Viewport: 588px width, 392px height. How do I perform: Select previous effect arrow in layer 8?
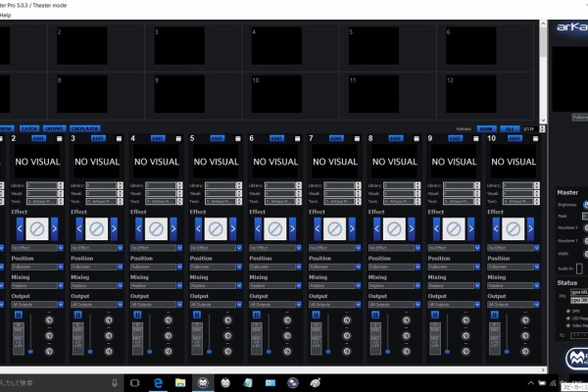tap(377, 228)
